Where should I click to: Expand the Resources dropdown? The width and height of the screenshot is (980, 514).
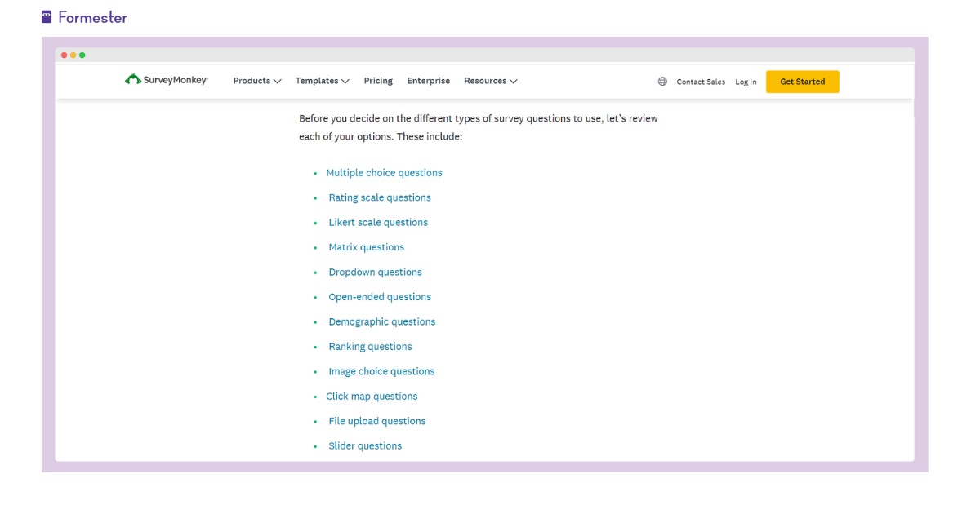490,81
